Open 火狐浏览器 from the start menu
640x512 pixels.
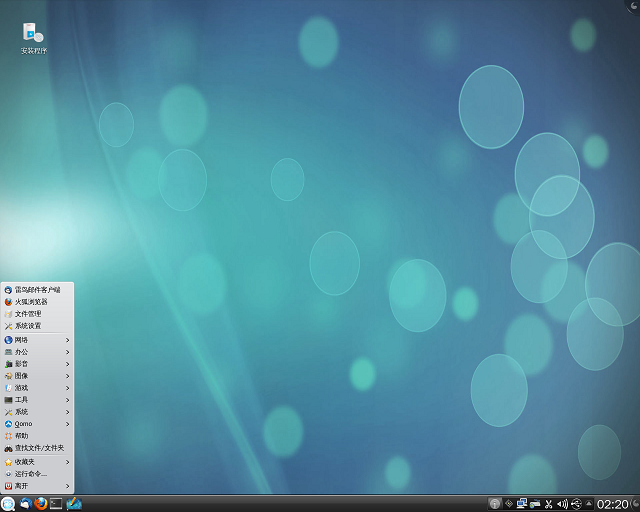[37, 302]
